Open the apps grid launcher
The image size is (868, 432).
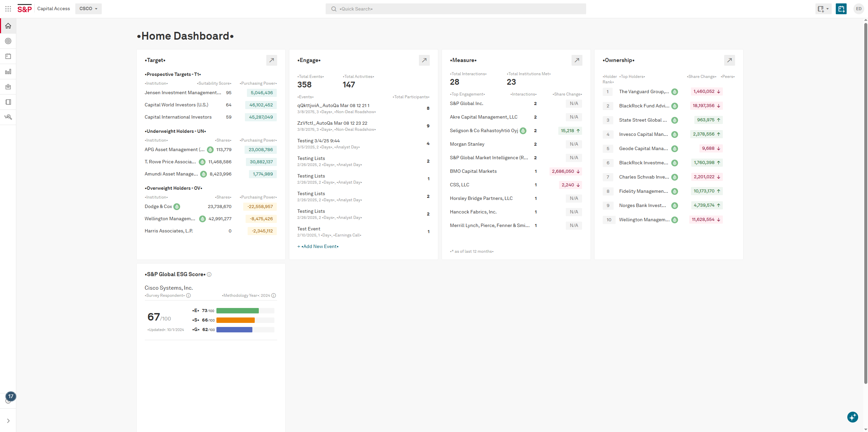click(x=8, y=9)
